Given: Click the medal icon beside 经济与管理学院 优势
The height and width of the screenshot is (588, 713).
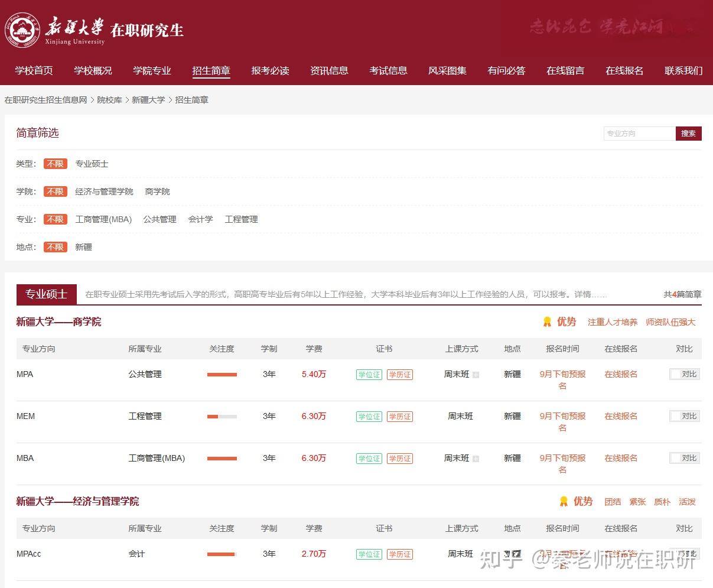Looking at the screenshot, I should pos(564,502).
